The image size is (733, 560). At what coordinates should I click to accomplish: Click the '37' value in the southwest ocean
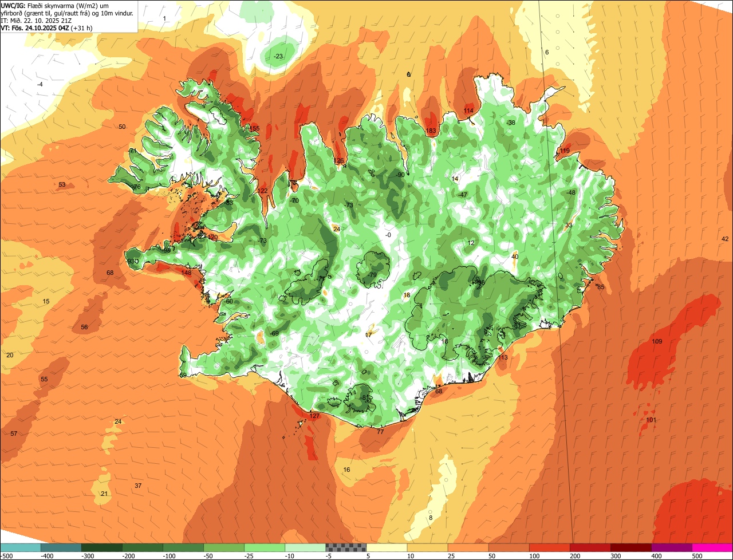pyautogui.click(x=138, y=486)
